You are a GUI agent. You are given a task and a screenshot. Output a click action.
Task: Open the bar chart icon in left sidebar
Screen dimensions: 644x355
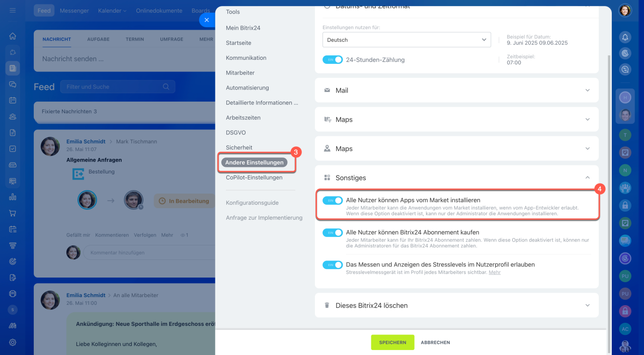(x=13, y=197)
